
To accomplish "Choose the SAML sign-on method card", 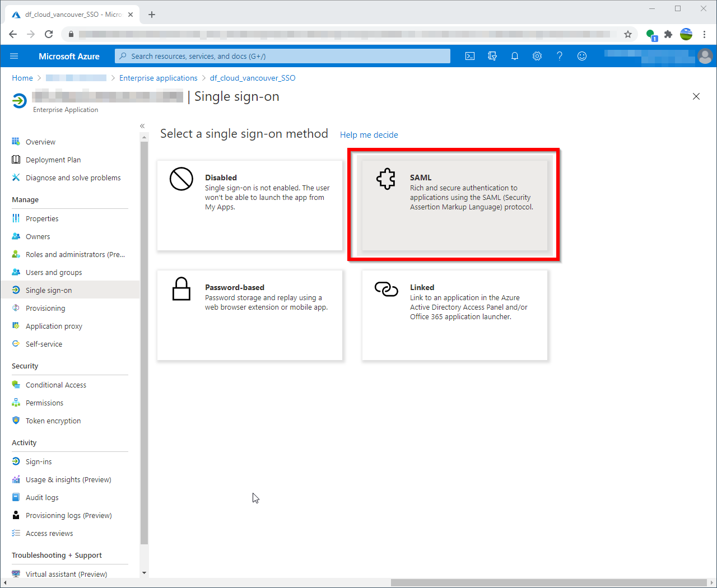I will click(x=454, y=205).
